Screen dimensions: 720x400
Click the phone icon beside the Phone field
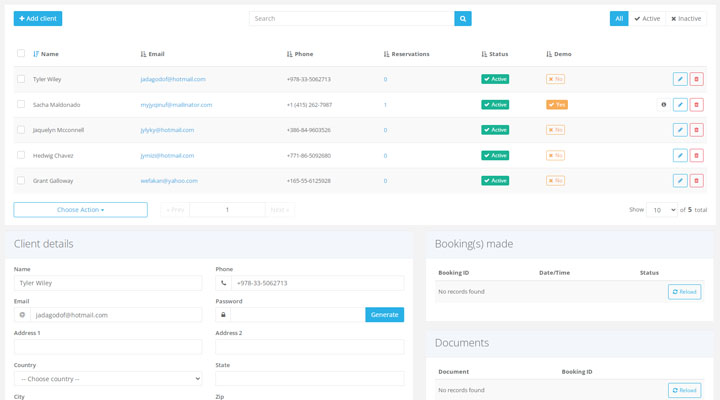click(x=223, y=283)
